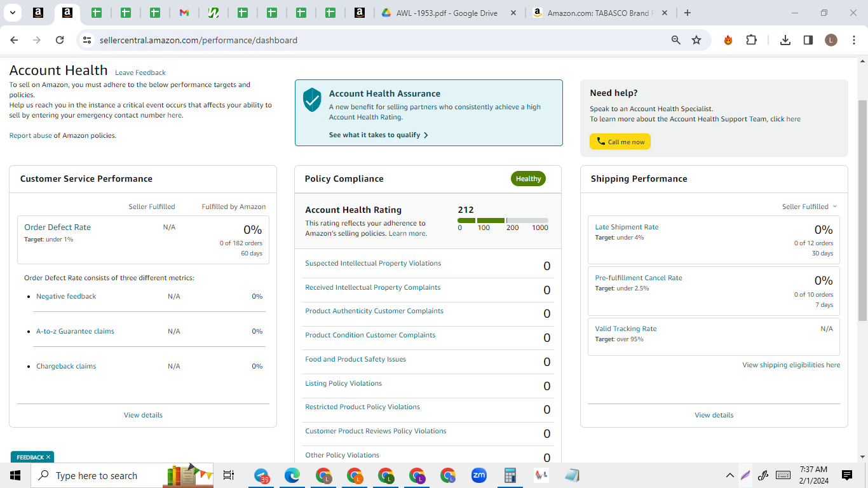Click the browser forward arrow
The image size is (868, 488).
click(x=37, y=40)
